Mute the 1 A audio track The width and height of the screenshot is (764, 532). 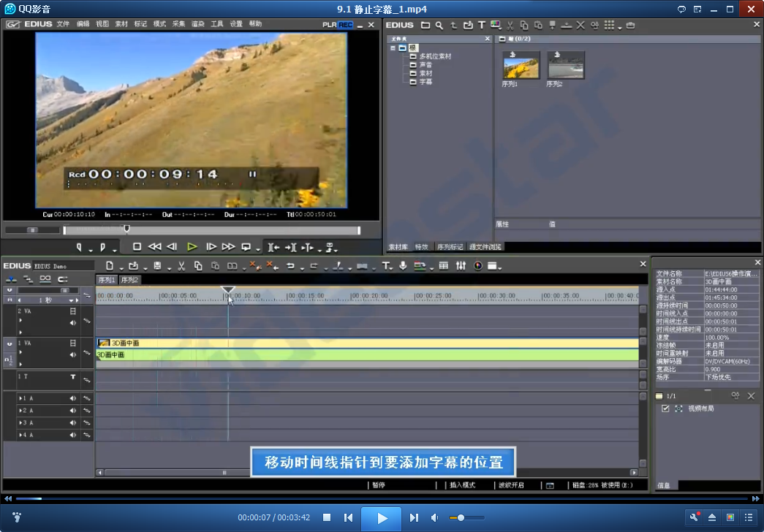72,398
